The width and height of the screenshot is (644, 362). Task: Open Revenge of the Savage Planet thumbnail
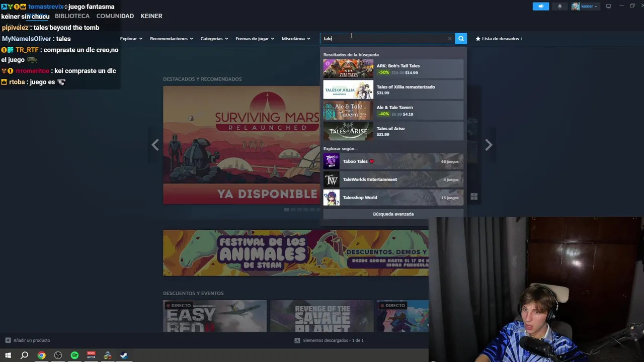322,316
